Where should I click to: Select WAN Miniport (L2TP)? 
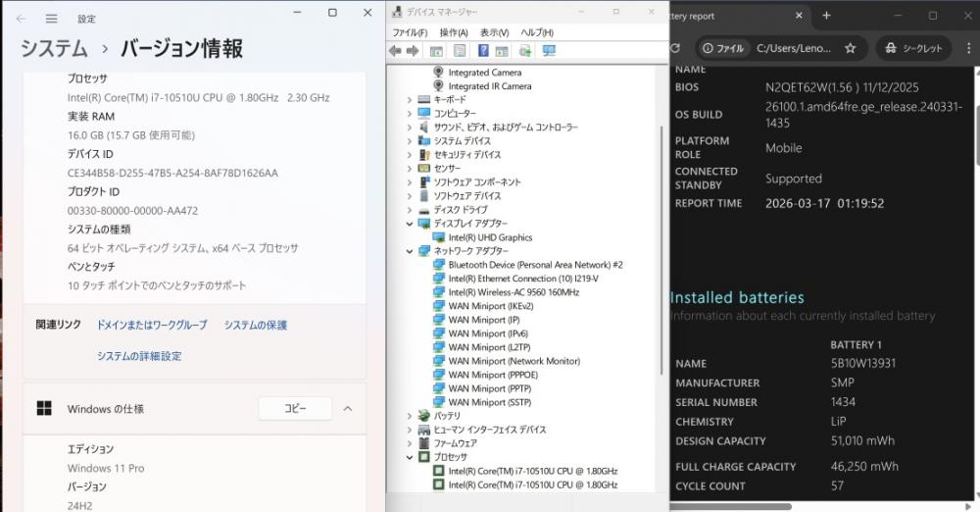click(489, 347)
